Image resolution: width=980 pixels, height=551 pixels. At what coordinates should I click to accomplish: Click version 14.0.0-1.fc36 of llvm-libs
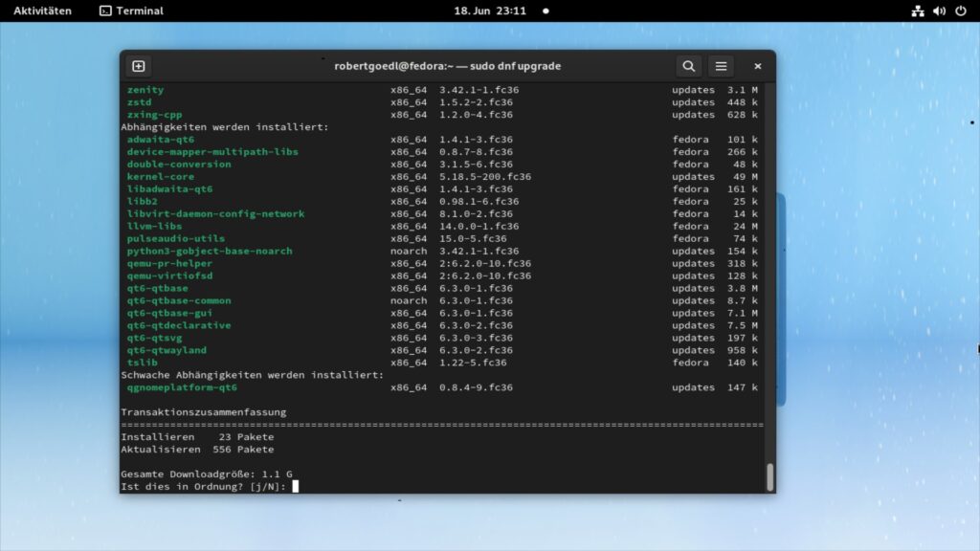(479, 226)
